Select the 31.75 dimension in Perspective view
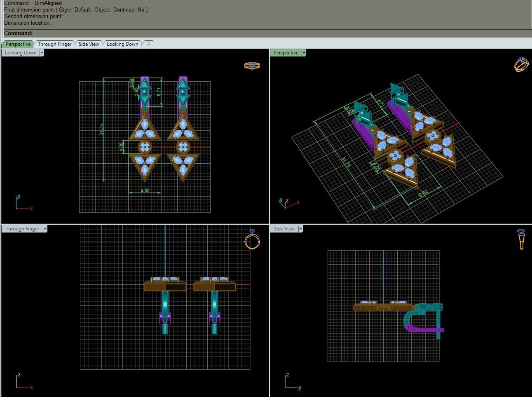 point(346,162)
